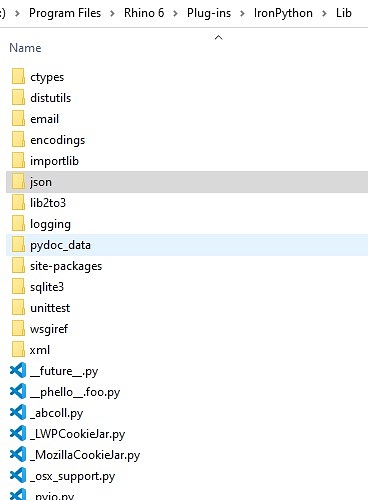Screen dimensions: 368x500
Task: Toggle sort order with arrow above Name column
Action: (218, 37)
